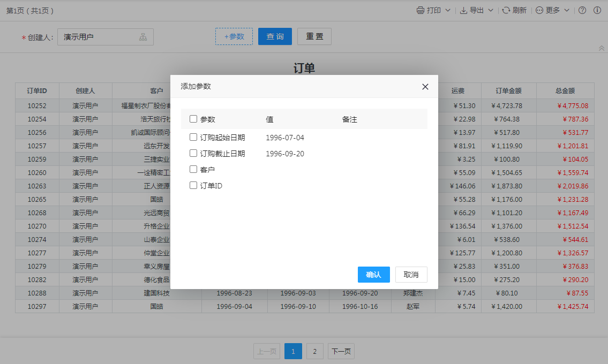Image resolution: width=608 pixels, height=364 pixels.
Task: Click the organization tree icon in 创建人 field
Action: [x=143, y=37]
